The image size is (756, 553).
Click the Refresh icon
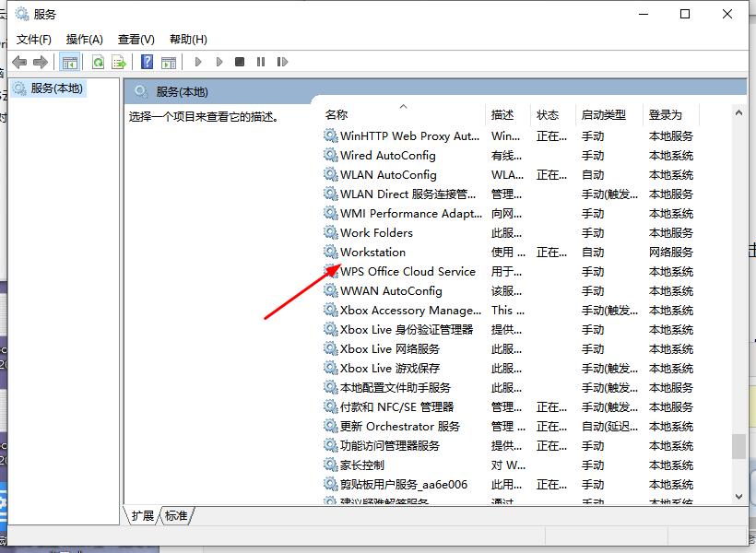point(97,62)
